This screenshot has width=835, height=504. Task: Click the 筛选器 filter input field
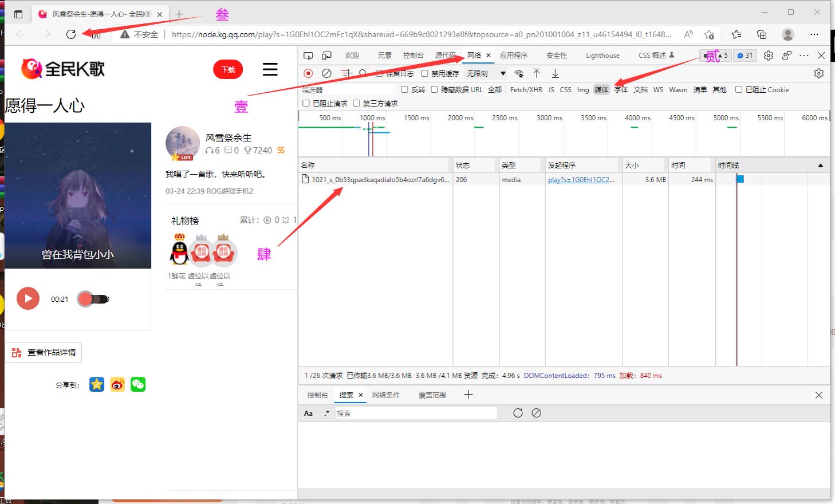click(x=346, y=90)
